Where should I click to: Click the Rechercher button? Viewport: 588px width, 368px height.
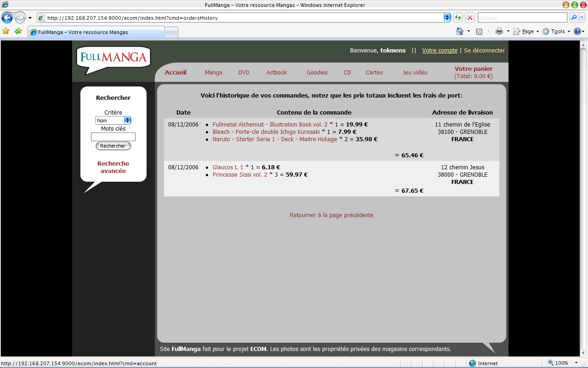pos(113,146)
